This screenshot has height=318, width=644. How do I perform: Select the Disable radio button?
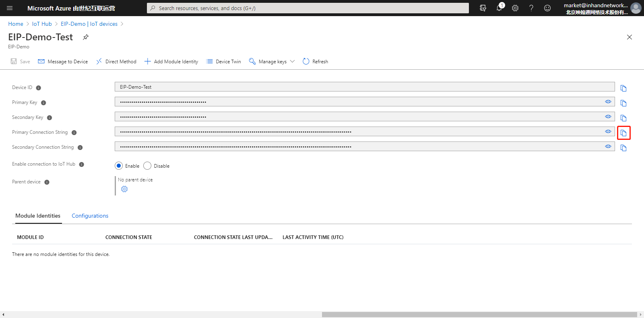coord(147,166)
